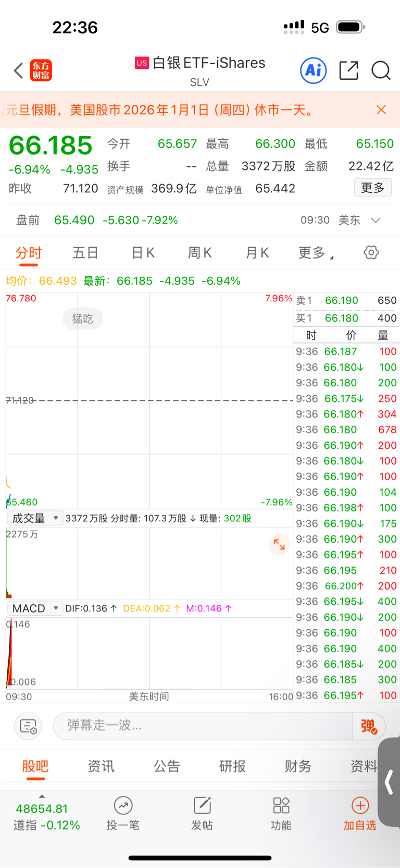This screenshot has height=868, width=400.
Task: Tap the danmaku input field
Action: 203,726
